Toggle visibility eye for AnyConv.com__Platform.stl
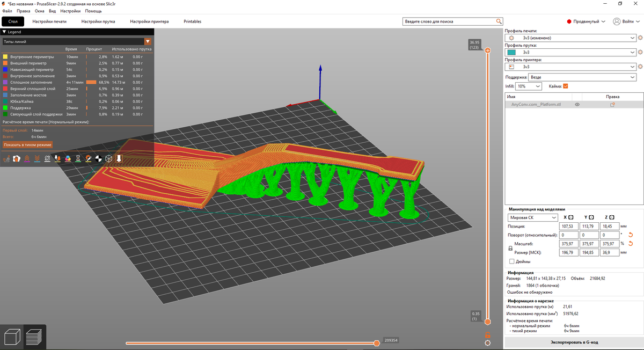This screenshot has height=350, width=644. point(577,105)
